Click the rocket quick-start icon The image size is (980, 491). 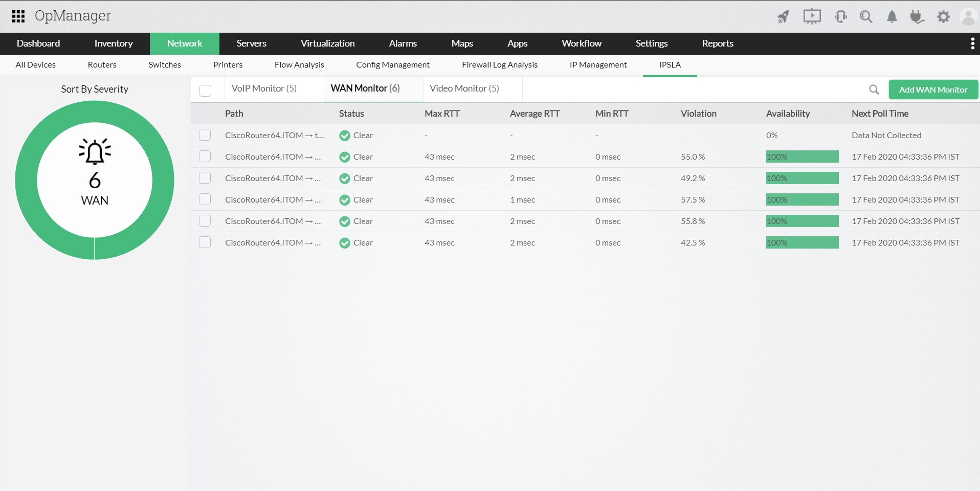tap(783, 17)
